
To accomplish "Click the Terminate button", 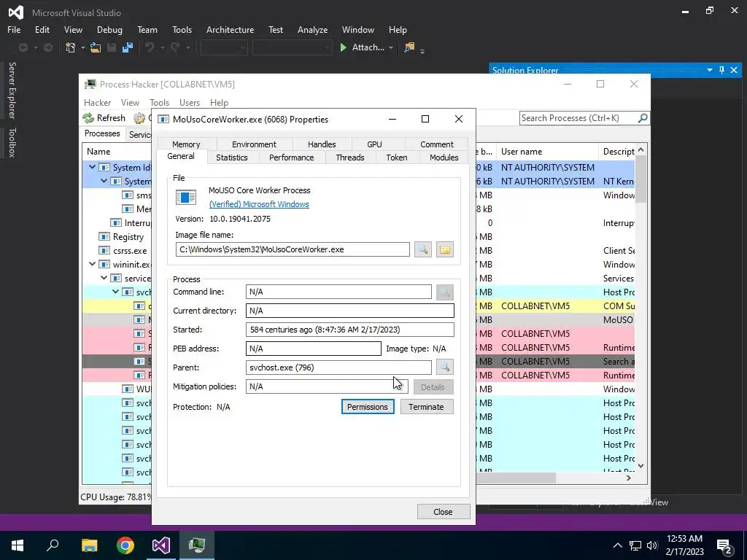I will pos(426,407).
